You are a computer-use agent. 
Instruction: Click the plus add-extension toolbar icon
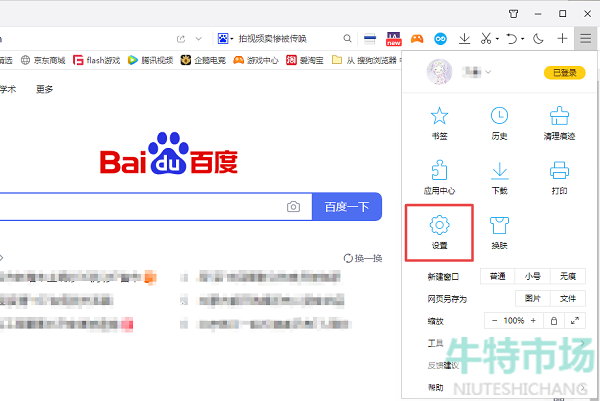(562, 38)
